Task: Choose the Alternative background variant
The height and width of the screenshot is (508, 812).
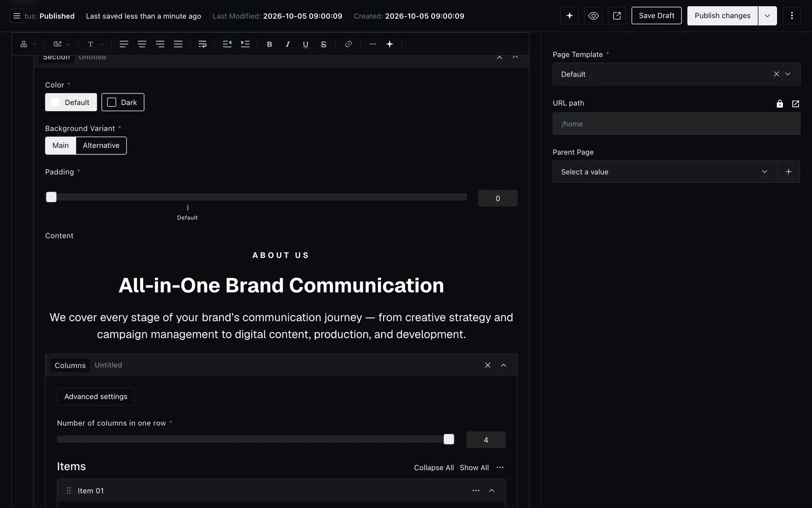Action: [101, 145]
